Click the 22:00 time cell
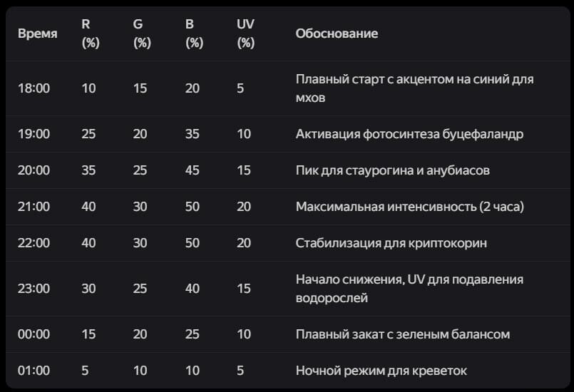This screenshot has width=574, height=392. click(x=34, y=243)
